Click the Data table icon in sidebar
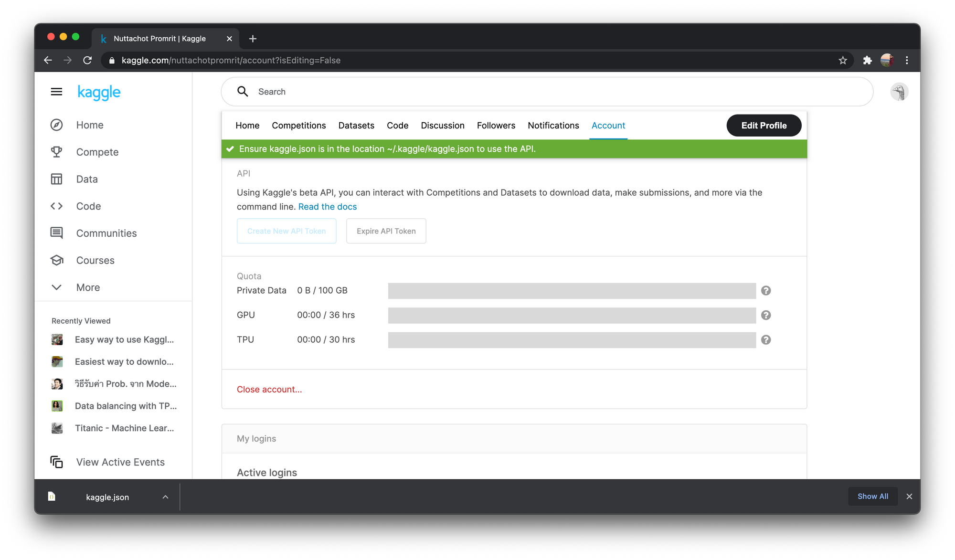 (56, 179)
